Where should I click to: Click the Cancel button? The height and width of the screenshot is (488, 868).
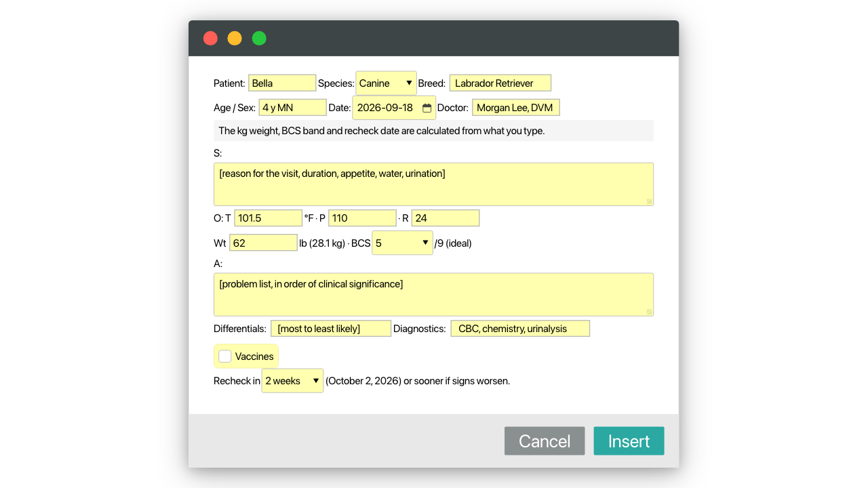(x=545, y=441)
